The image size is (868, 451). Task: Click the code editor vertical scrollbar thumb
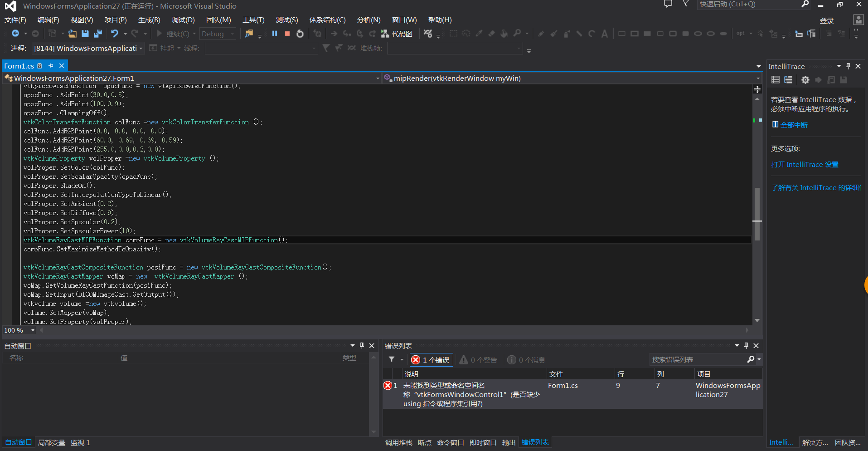coord(757,213)
